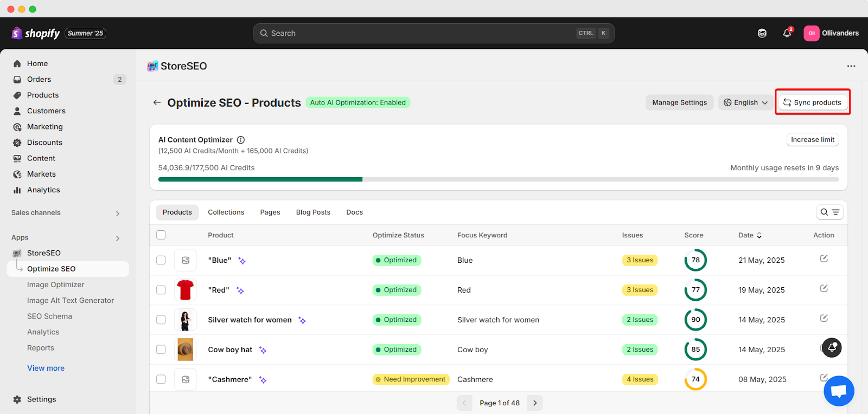Click the score ring showing 90
This screenshot has width=868, height=414.
tap(695, 320)
